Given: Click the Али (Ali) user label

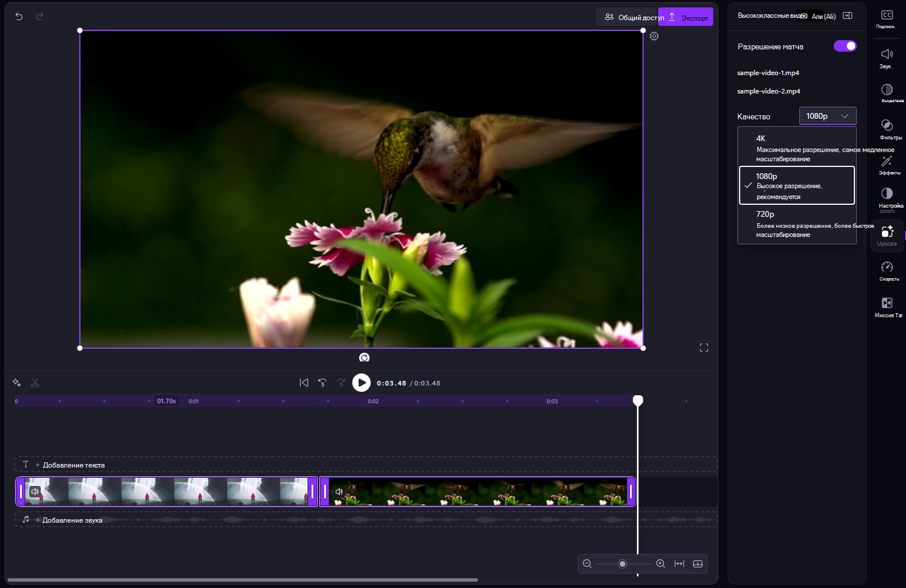Looking at the screenshot, I should pyautogui.click(x=823, y=17).
